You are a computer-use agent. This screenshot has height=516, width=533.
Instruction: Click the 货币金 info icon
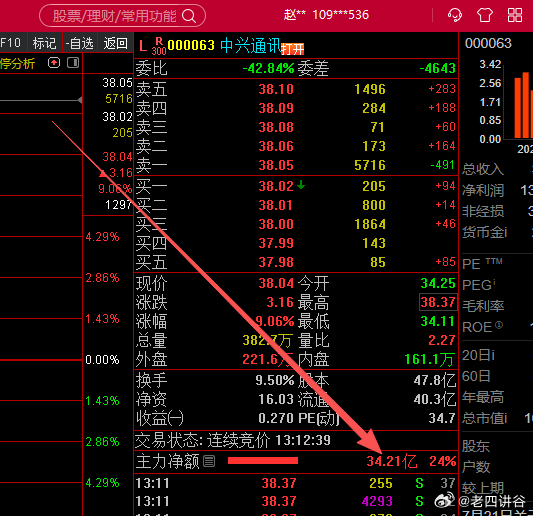click(x=505, y=232)
